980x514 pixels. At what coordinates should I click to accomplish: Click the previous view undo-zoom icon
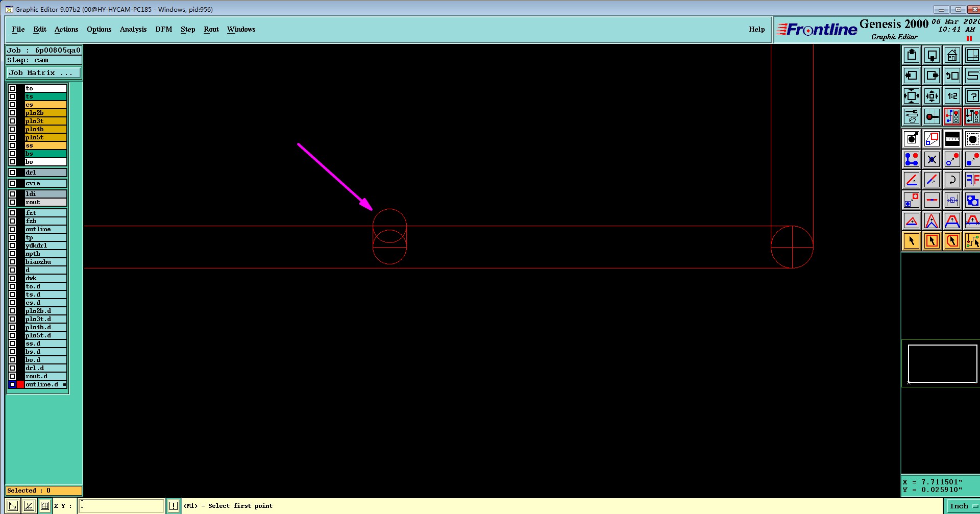point(952,76)
